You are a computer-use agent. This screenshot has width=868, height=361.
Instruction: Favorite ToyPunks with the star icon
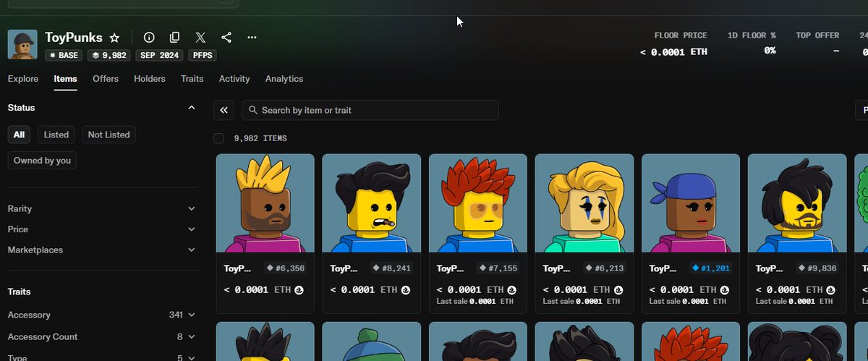coord(114,38)
